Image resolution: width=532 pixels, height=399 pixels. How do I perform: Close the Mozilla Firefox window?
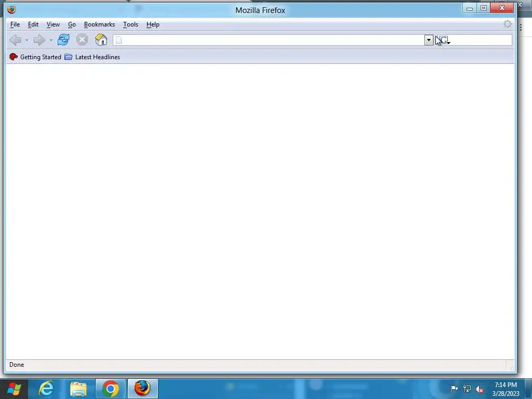point(502,8)
